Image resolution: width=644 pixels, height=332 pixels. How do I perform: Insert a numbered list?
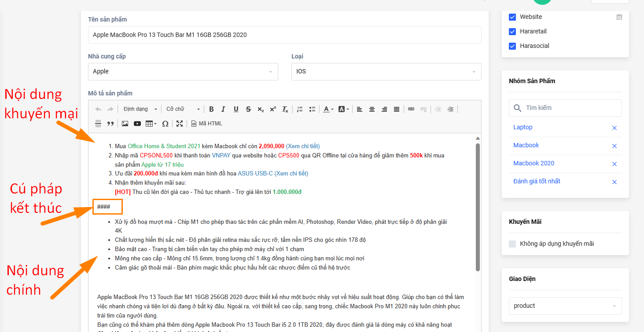[x=300, y=109]
